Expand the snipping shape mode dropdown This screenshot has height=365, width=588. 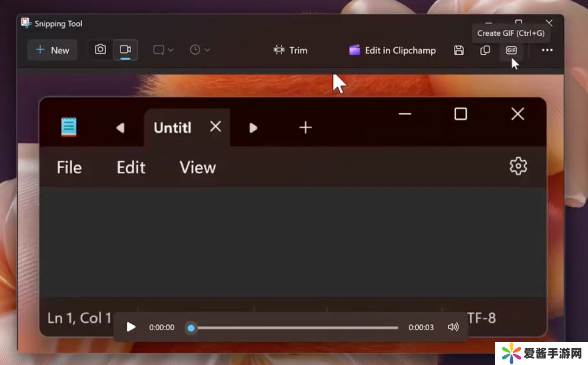pos(163,50)
